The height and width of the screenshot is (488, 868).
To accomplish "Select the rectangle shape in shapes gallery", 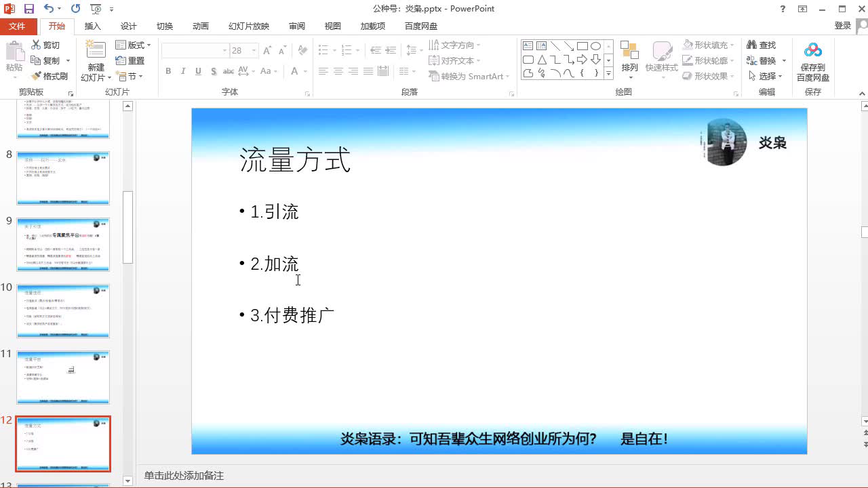I will [583, 46].
